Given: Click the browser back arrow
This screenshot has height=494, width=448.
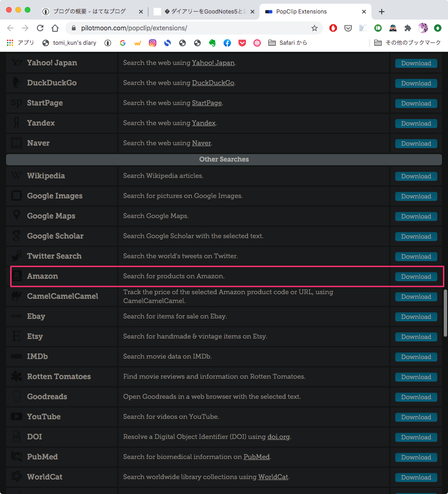Looking at the screenshot, I should point(10,28).
